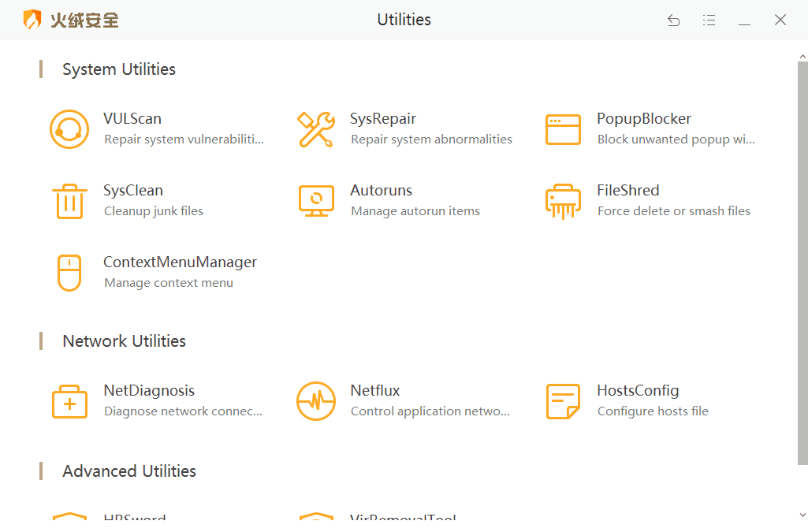Click the scrollbar down arrow

802,515
